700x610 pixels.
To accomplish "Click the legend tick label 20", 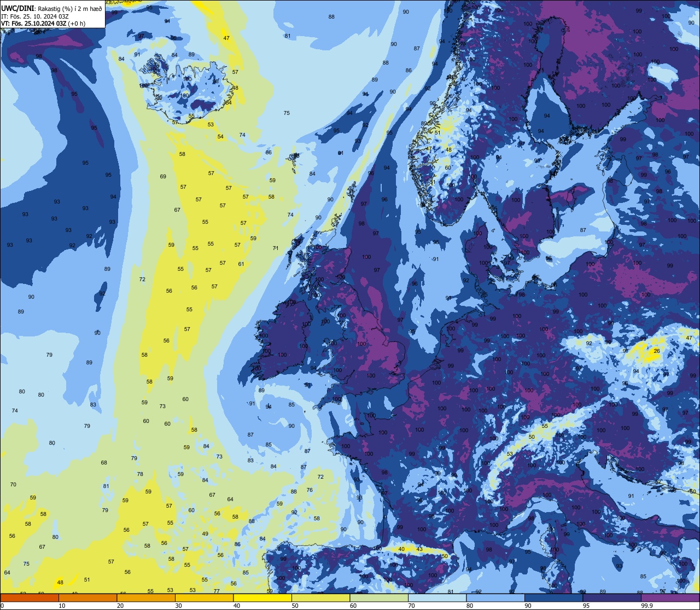I will coord(120,606).
